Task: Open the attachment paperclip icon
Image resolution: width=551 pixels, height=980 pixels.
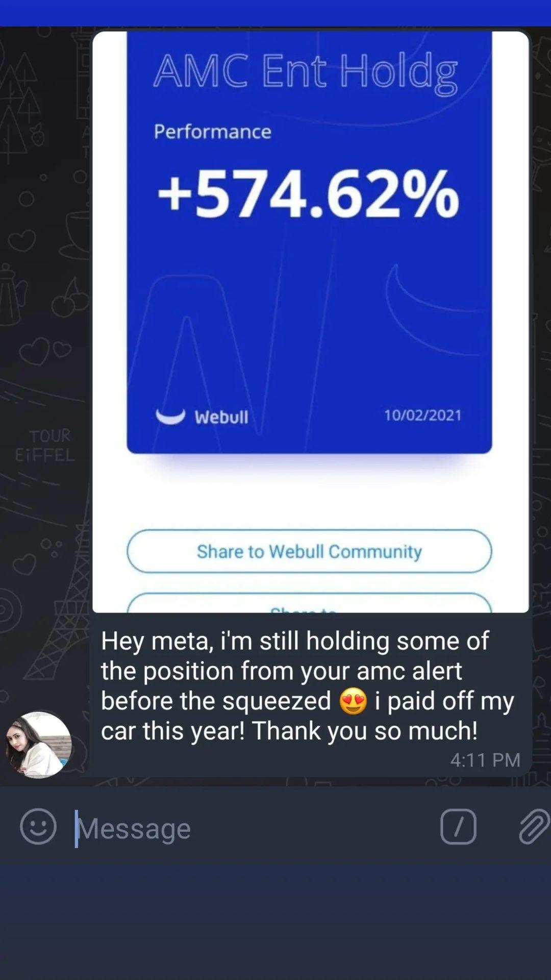Action: click(x=534, y=826)
